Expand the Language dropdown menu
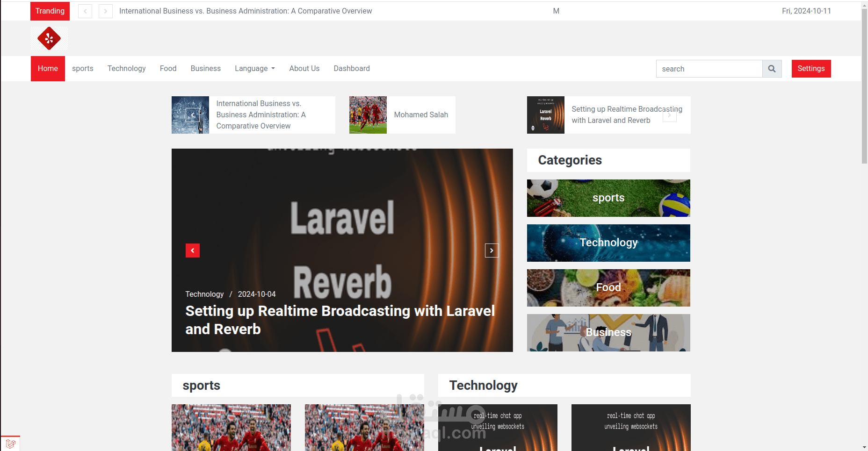The image size is (868, 451). (x=255, y=69)
